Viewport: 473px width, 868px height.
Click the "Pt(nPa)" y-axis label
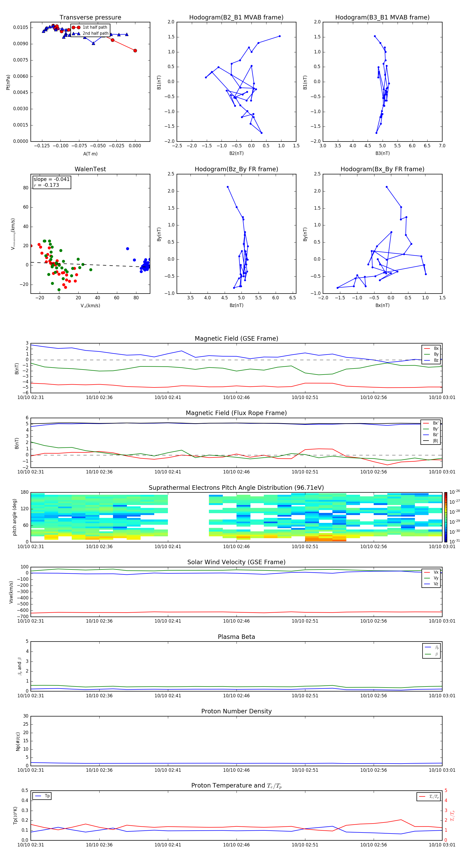(x=8, y=82)
